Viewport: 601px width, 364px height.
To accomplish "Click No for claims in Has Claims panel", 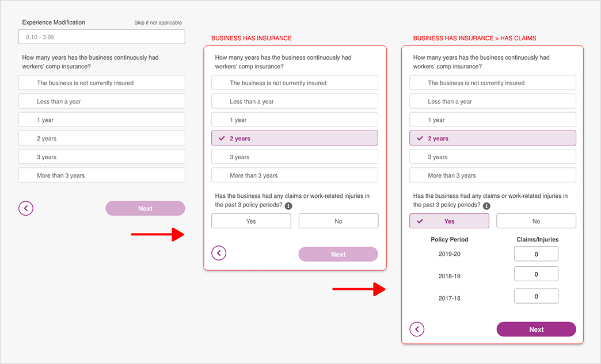I will click(536, 221).
